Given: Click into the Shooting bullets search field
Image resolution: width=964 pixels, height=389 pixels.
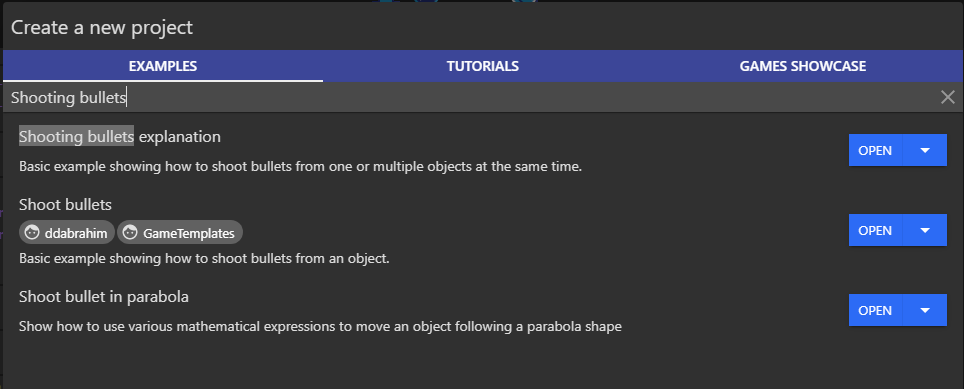Looking at the screenshot, I should pyautogui.click(x=470, y=97).
